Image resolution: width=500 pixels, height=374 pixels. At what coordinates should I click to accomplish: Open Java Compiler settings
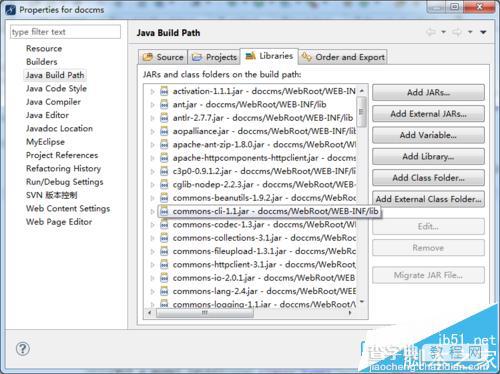[x=53, y=102]
